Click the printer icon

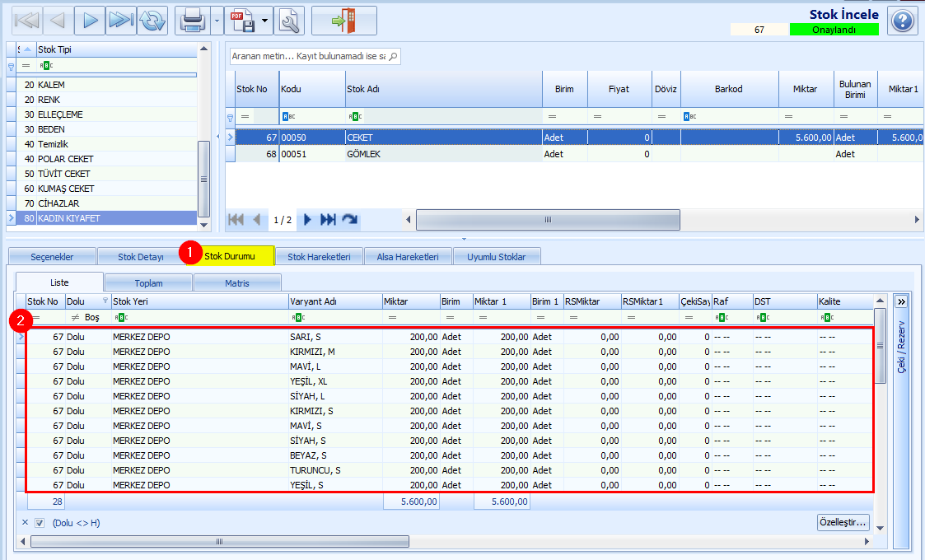click(192, 21)
